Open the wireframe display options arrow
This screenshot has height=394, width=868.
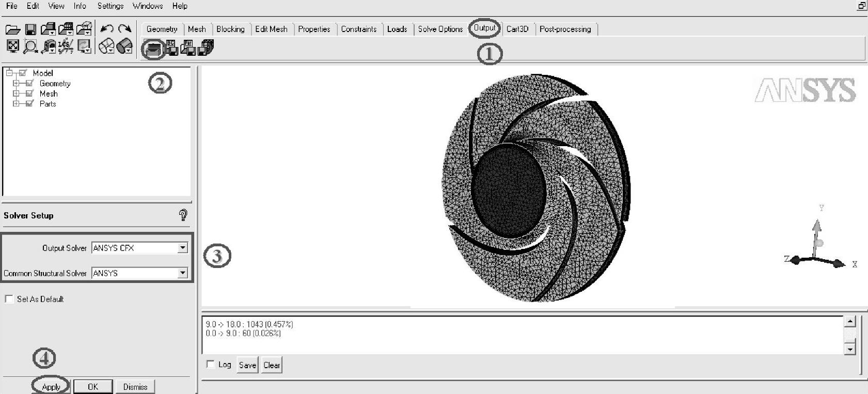click(111, 51)
